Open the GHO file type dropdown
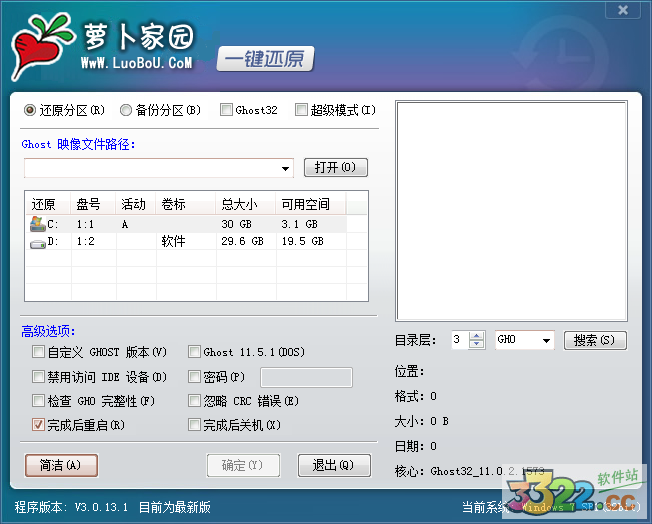Image resolution: width=652 pixels, height=524 pixels. point(546,341)
